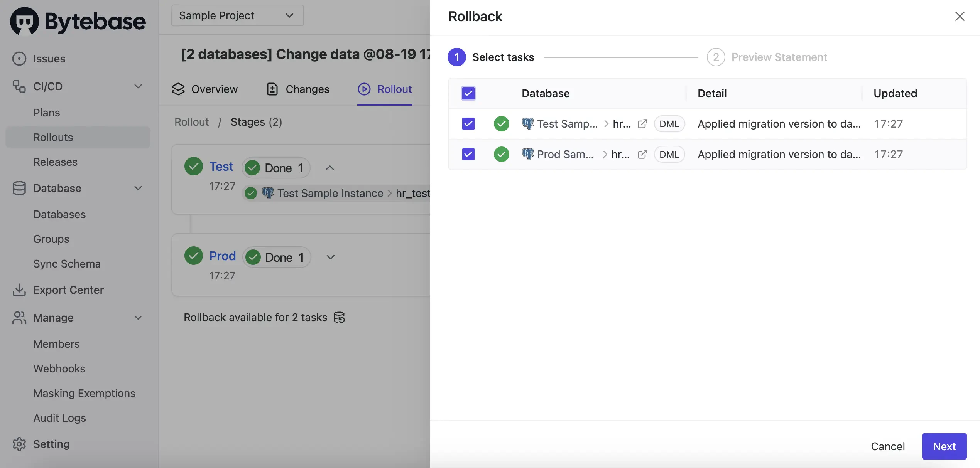The width and height of the screenshot is (980, 468).
Task: Click the Issues circle icon in sidebar
Action: tap(19, 59)
